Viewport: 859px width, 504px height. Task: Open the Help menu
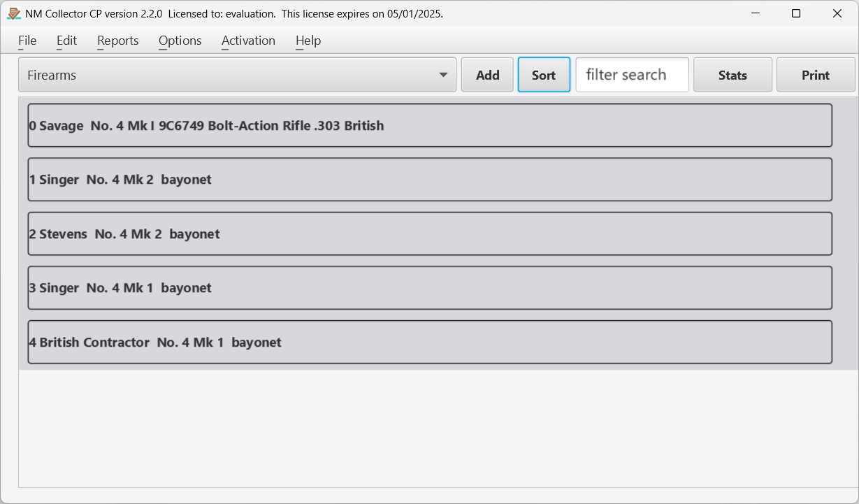(x=308, y=41)
